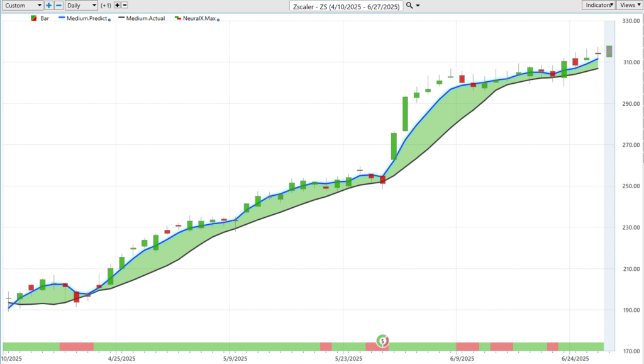Click the 6/24/2025 date axis label
Screen dimensions: 644x364
[x=575, y=359]
